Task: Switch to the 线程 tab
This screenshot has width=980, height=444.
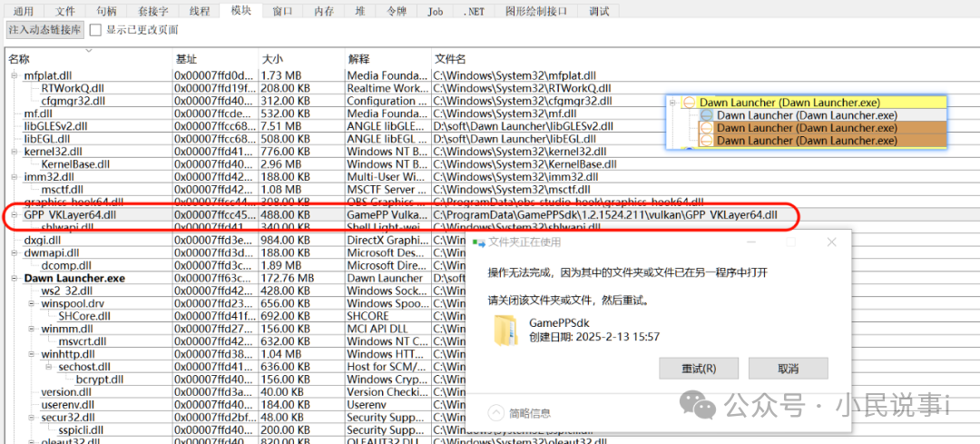Action: coord(199,11)
